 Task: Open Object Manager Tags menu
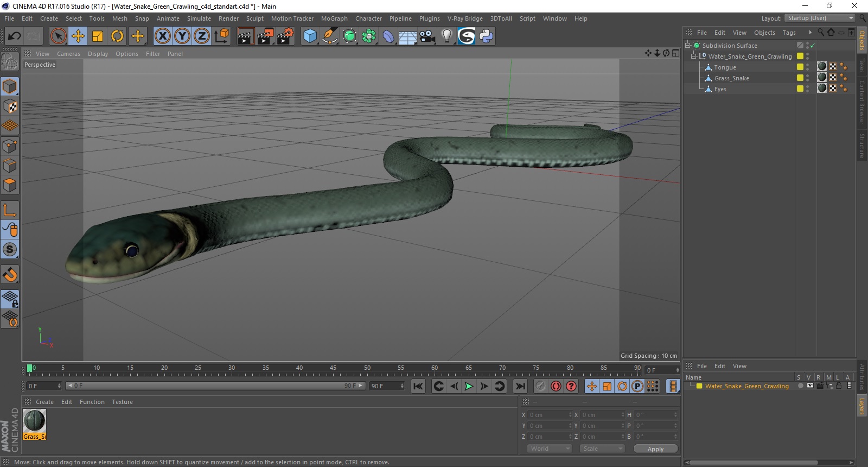click(x=789, y=33)
